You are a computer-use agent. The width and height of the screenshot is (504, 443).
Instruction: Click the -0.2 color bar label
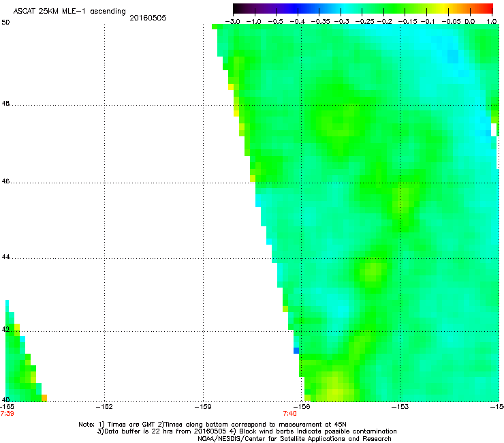(384, 22)
